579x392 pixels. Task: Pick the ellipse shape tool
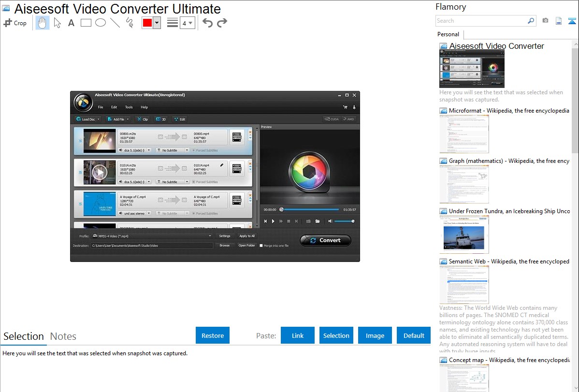click(101, 23)
